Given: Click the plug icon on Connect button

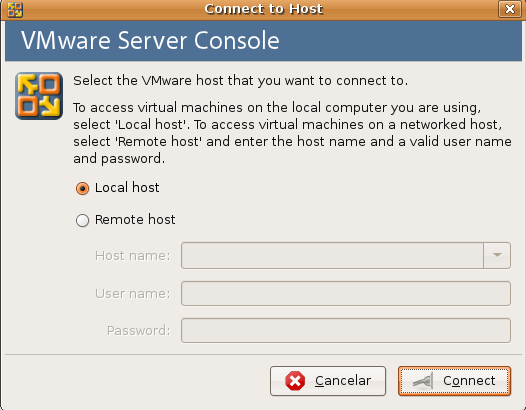Looking at the screenshot, I should (423, 381).
